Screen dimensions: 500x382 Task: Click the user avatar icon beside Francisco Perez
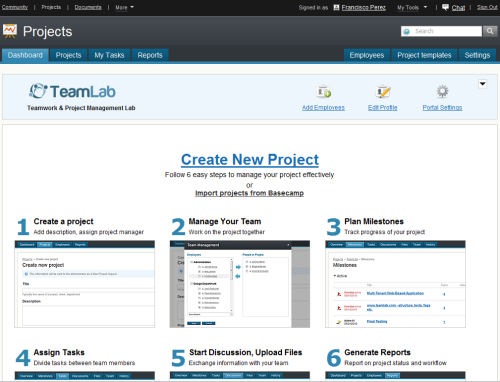pos(336,7)
